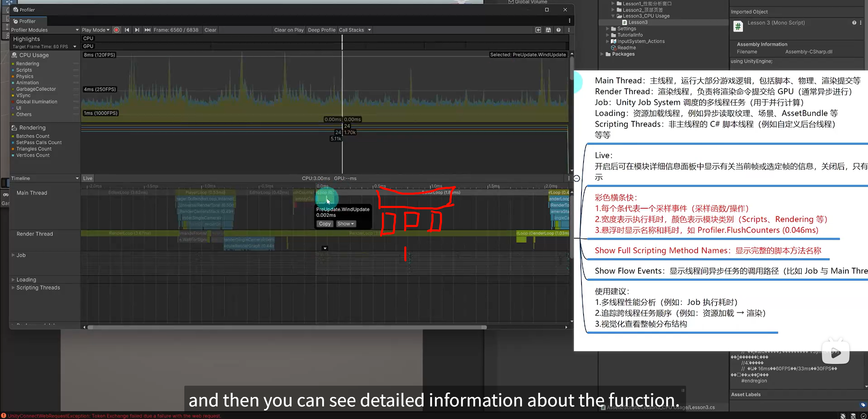Viewport: 868px width, 419px height.
Task: Open the Call Stacks dropdown arrow
Action: tap(369, 30)
